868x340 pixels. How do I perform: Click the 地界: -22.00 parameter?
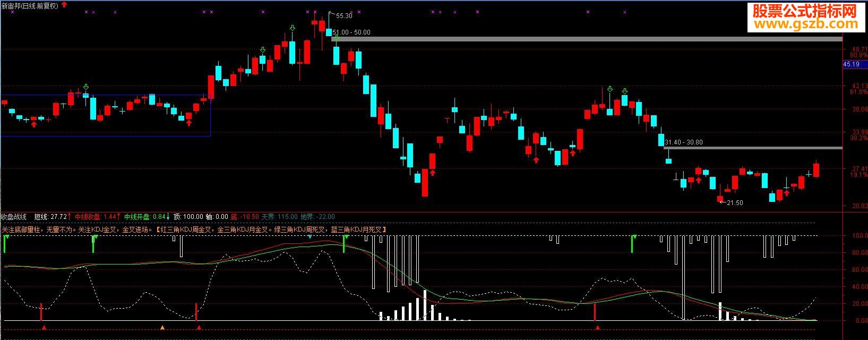click(x=317, y=217)
